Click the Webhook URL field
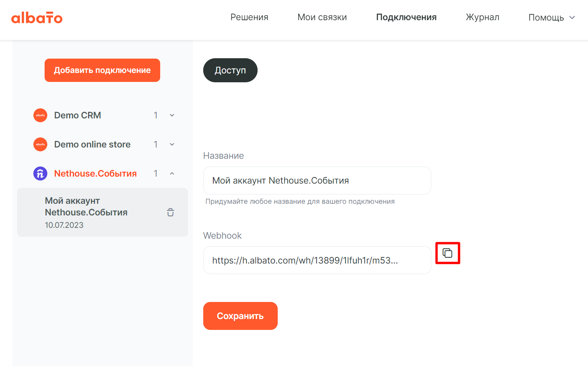This screenshot has width=588, height=366. [x=317, y=260]
